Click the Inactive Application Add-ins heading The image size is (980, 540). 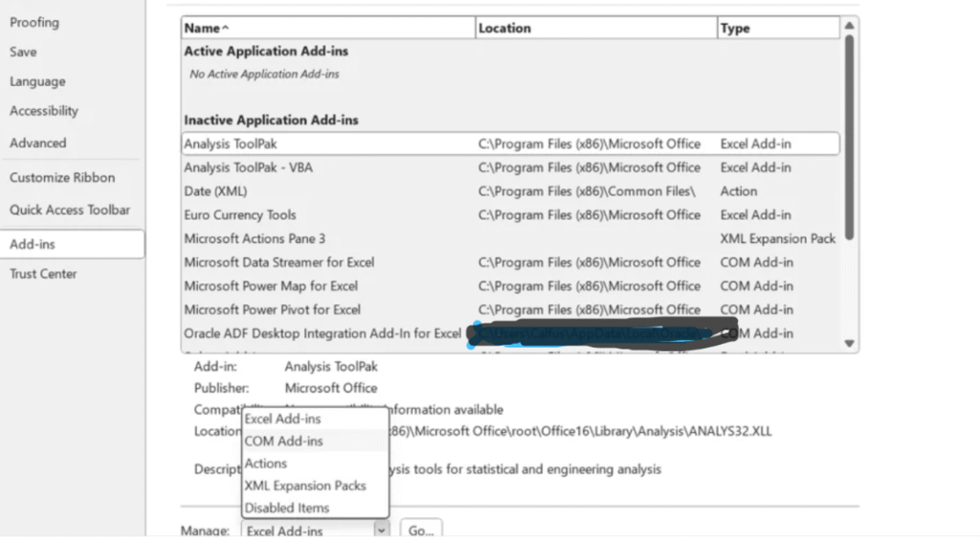tap(271, 120)
